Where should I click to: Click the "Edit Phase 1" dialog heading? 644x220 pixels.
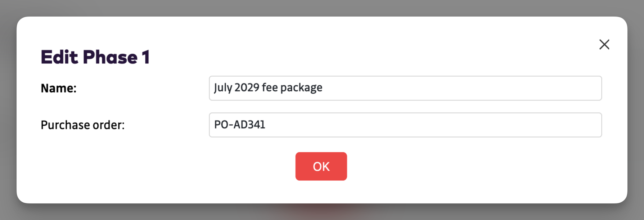click(x=95, y=57)
